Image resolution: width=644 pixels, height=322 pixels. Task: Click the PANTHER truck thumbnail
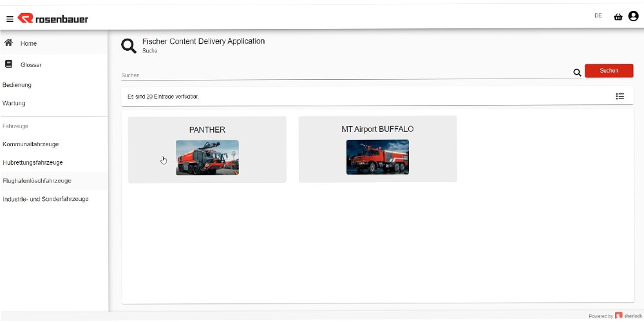click(207, 158)
